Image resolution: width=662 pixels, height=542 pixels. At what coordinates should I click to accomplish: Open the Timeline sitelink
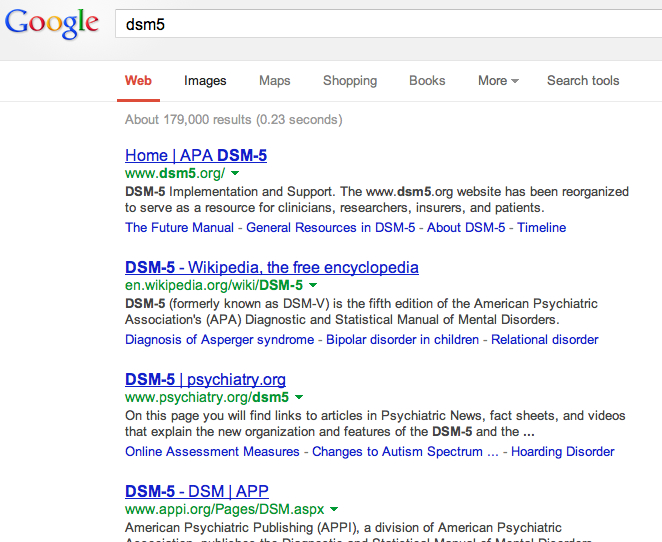tap(541, 228)
